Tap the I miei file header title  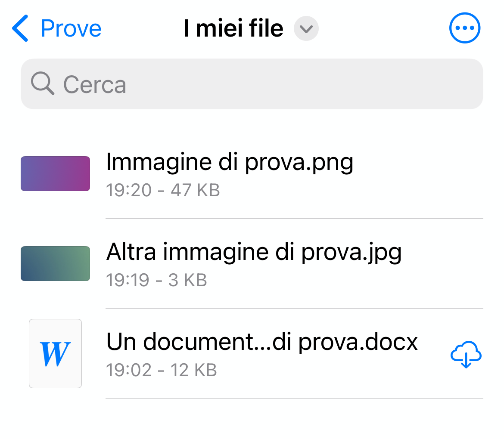tap(233, 28)
